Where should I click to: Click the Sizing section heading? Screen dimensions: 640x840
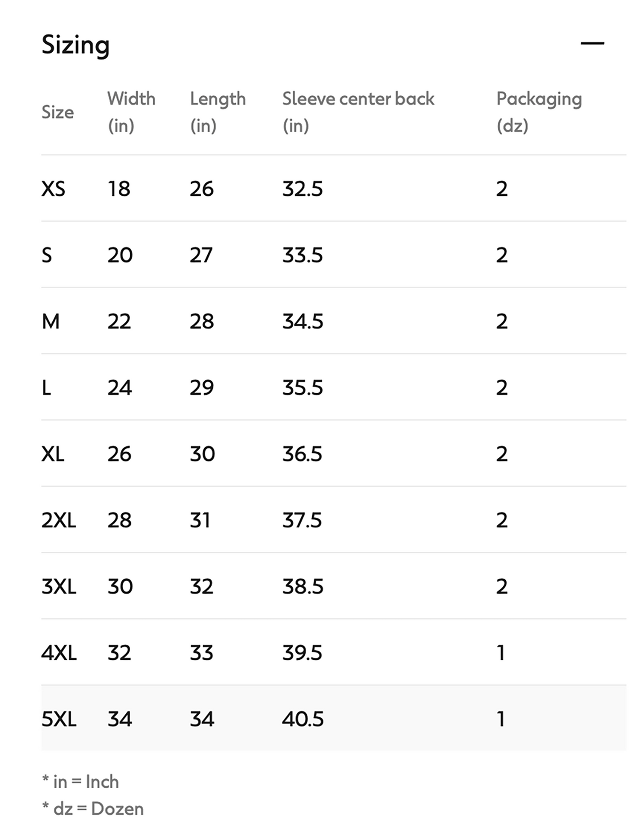75,45
